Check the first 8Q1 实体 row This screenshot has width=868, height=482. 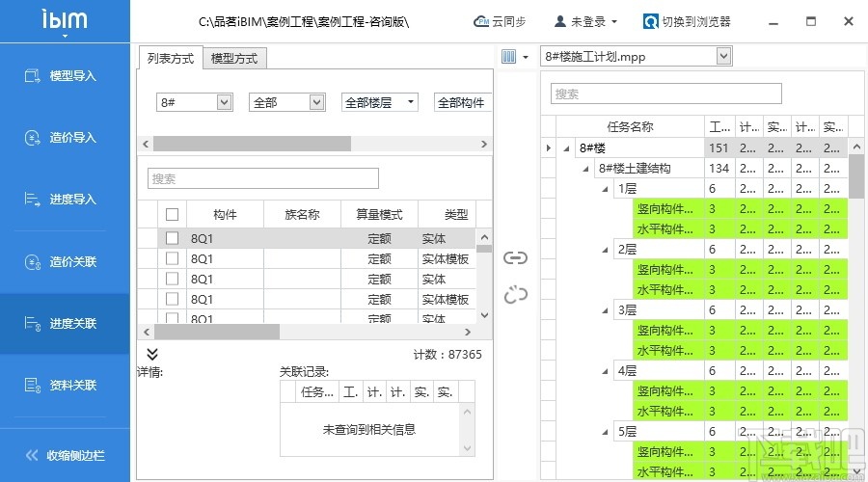tap(173, 238)
